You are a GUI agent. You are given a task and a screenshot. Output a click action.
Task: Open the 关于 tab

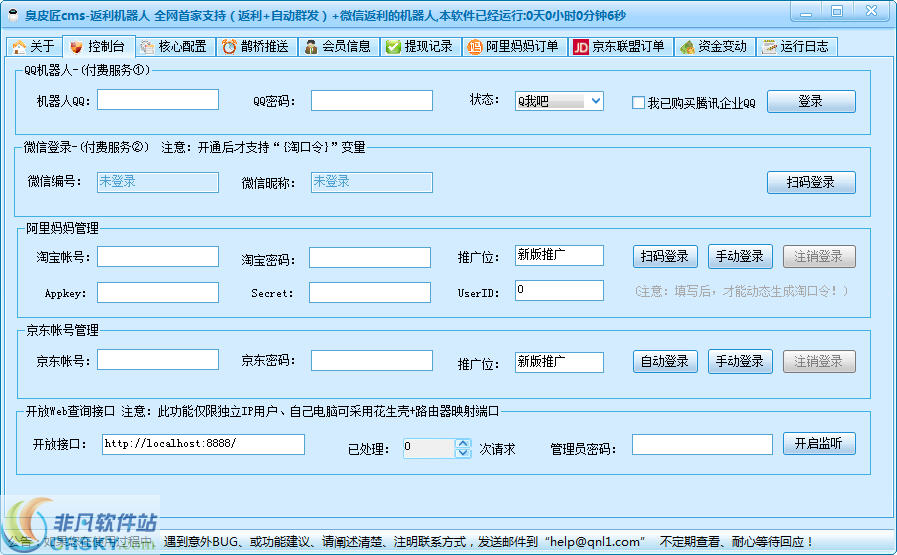[x=33, y=46]
